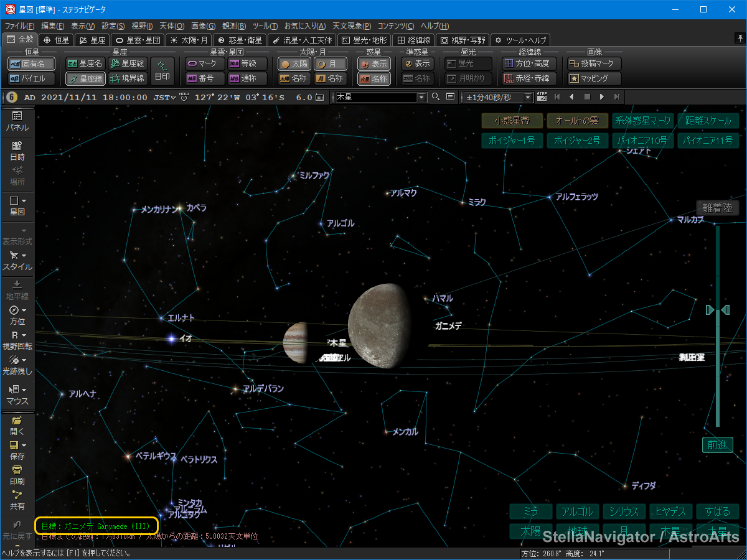Click the 離着陸 takeoff-landing button
The width and height of the screenshot is (747, 560).
(718, 208)
